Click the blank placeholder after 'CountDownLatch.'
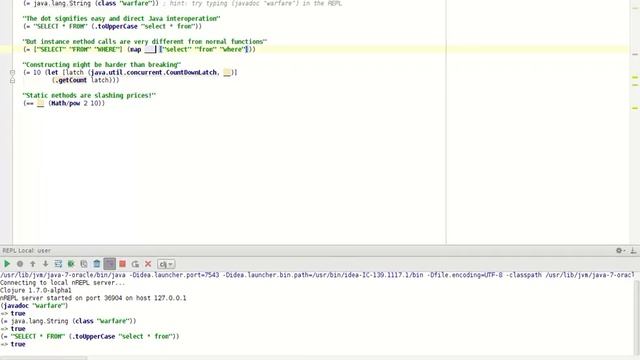Screen dimensions: 640x360 (x=227, y=73)
